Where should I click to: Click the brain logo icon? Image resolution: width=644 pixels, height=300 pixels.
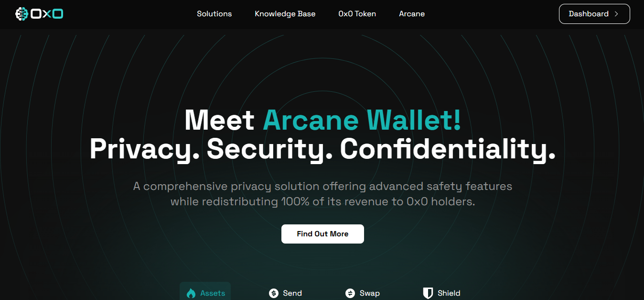pos(22,14)
